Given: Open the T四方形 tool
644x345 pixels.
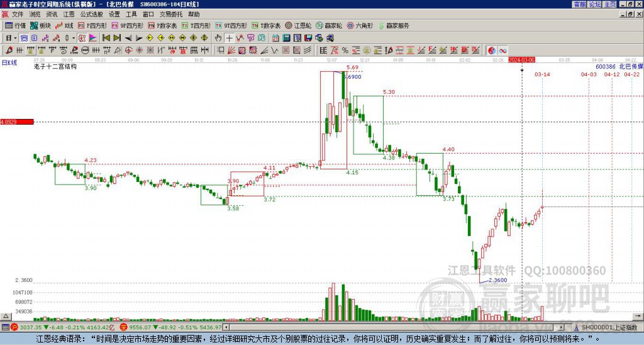Looking at the screenshot, I should tap(196, 25).
